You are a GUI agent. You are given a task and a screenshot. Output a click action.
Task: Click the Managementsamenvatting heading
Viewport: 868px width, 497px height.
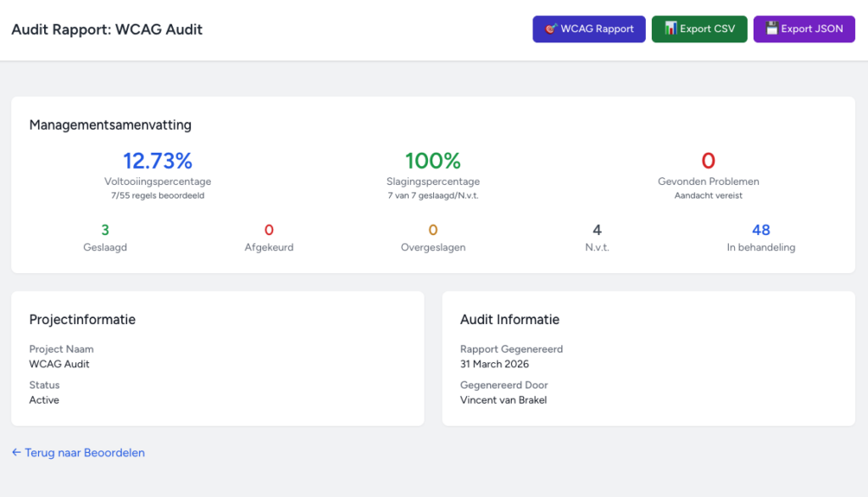[110, 125]
